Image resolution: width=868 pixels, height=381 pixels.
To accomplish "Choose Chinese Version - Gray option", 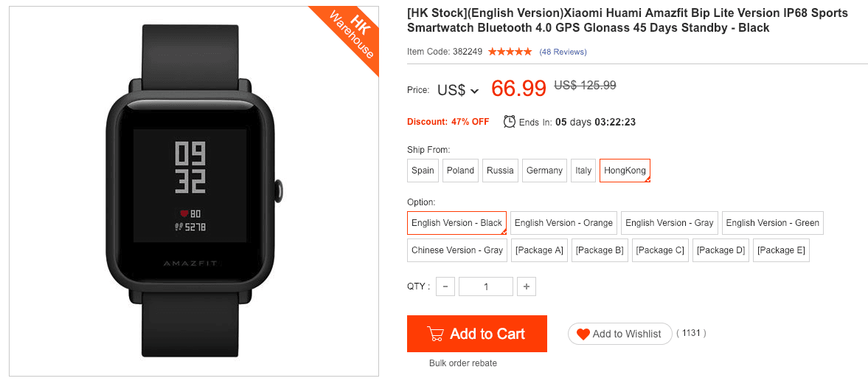I will pyautogui.click(x=457, y=250).
